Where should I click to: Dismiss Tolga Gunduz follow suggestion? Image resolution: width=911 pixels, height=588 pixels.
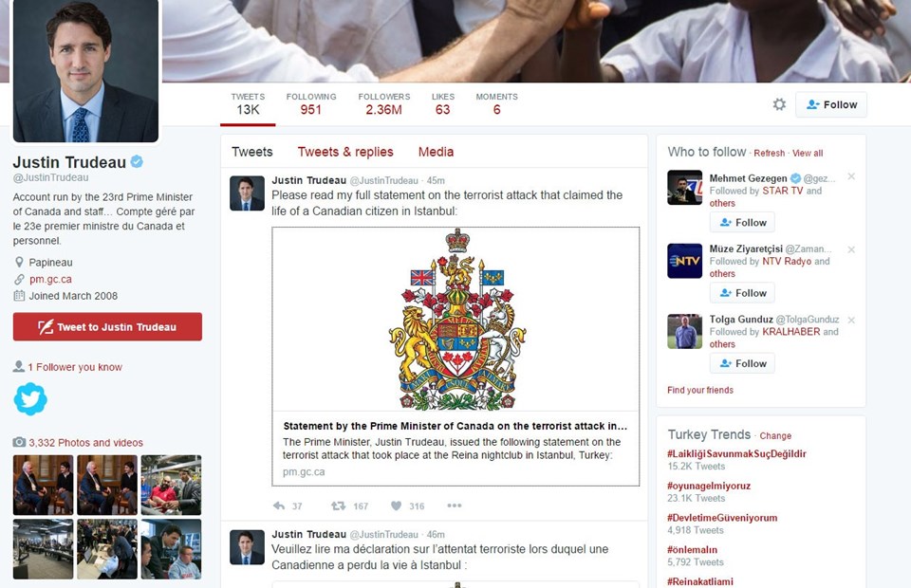[x=851, y=320]
